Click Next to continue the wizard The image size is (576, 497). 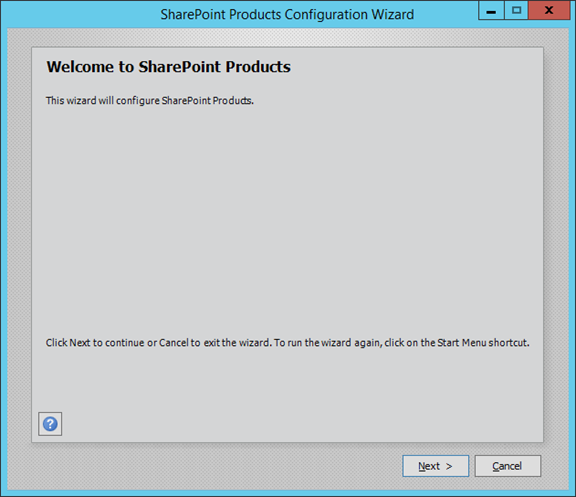tap(435, 466)
